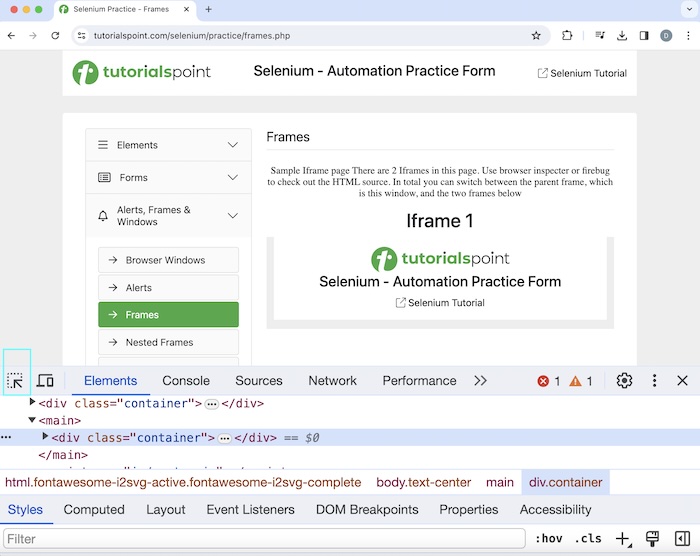The height and width of the screenshot is (556, 700).
Task: Open the Chrome extensions puzzle icon
Action: [568, 35]
